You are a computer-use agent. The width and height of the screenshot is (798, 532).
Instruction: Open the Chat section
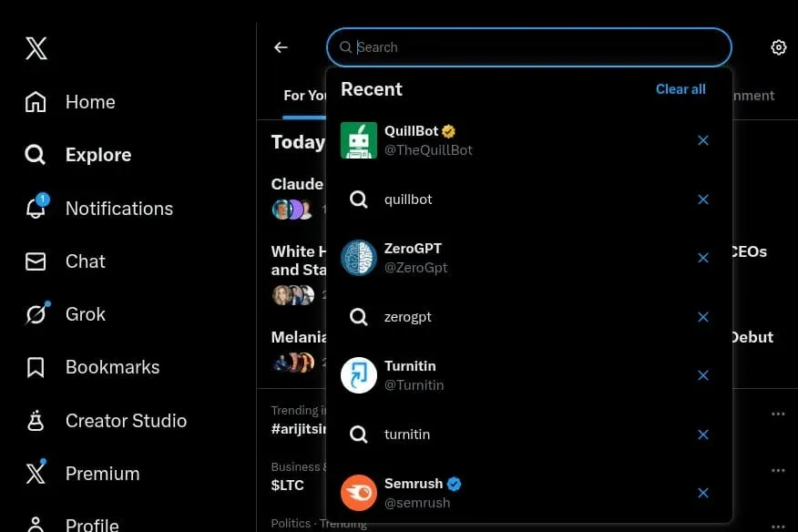pyautogui.click(x=85, y=261)
